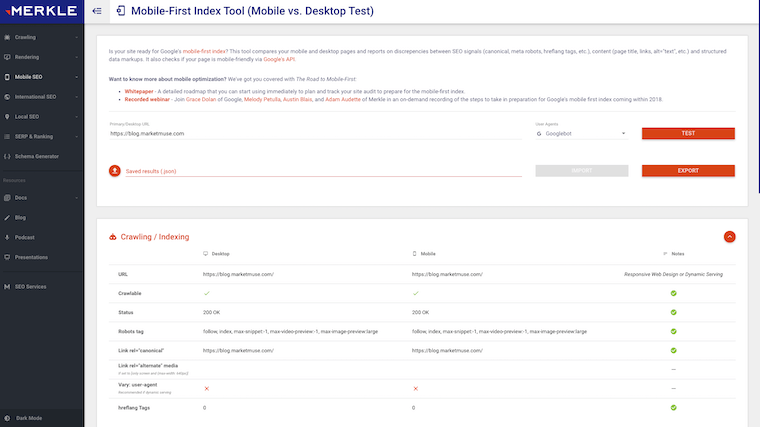
Task: Select Schema Generator in the sidebar
Action: 36,157
